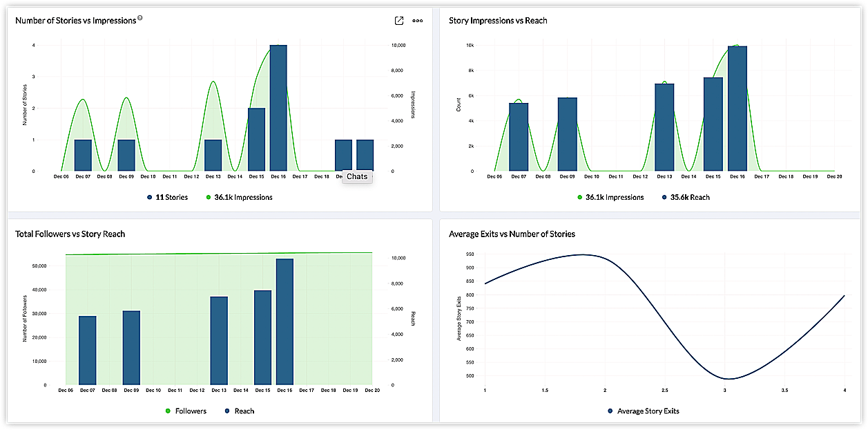Click the Total Followers vs Story Reach title
This screenshot has width=868, height=430.
click(70, 234)
